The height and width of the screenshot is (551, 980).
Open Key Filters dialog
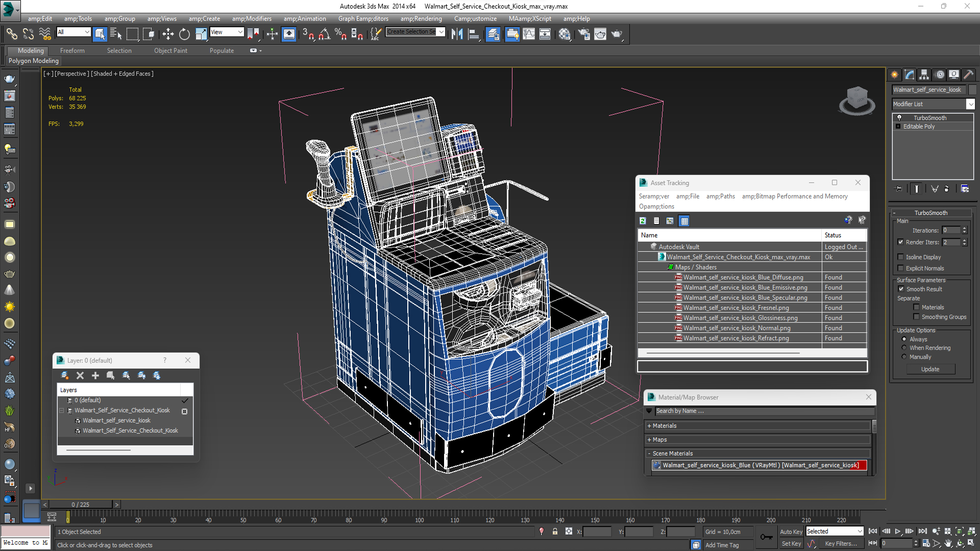841,544
